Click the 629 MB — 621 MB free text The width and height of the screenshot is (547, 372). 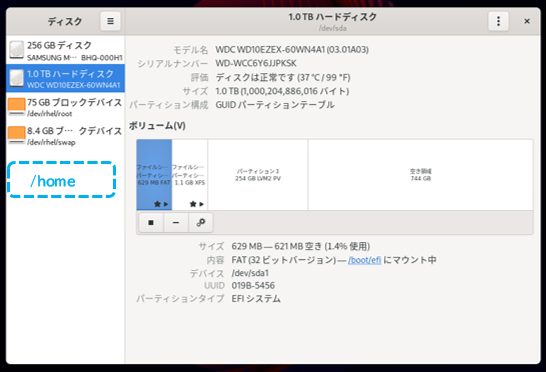point(301,246)
